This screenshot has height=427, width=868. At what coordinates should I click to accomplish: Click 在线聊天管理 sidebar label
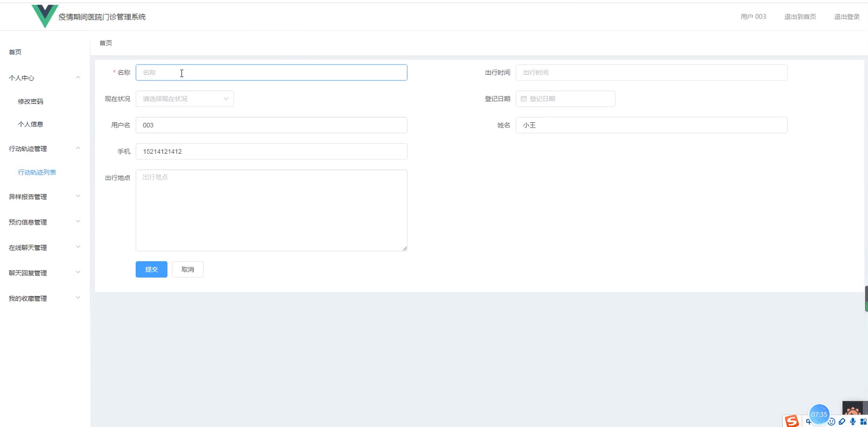[28, 248]
